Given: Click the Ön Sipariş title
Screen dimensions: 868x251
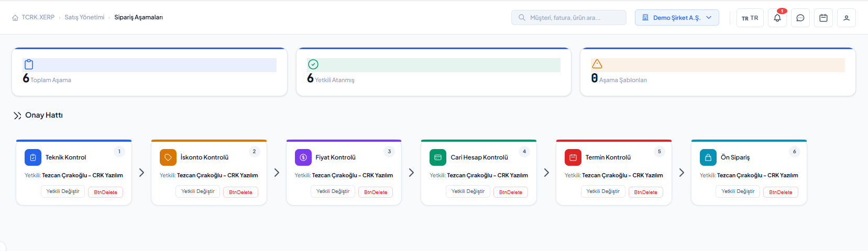Looking at the screenshot, I should (x=735, y=157).
